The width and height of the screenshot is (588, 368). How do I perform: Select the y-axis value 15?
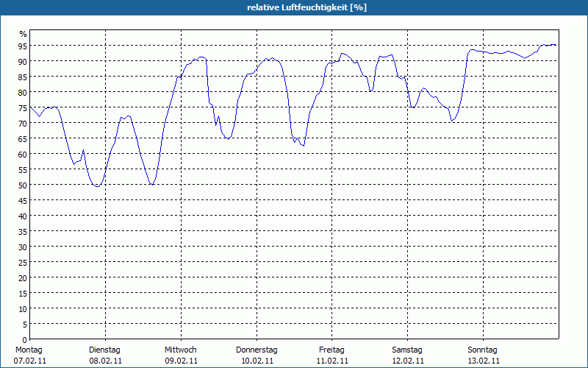tap(23, 293)
